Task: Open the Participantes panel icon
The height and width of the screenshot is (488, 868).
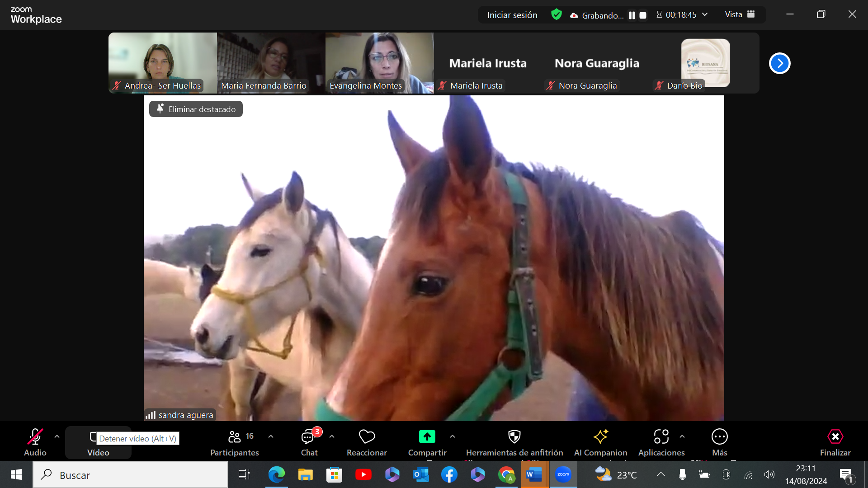Action: (234, 436)
